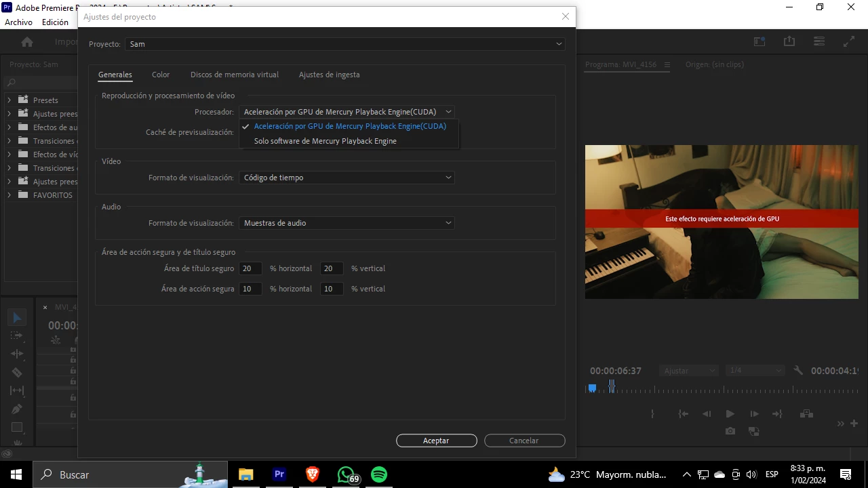Open the Ajustes de ingesta tab
This screenshot has width=868, height=488.
click(x=330, y=75)
